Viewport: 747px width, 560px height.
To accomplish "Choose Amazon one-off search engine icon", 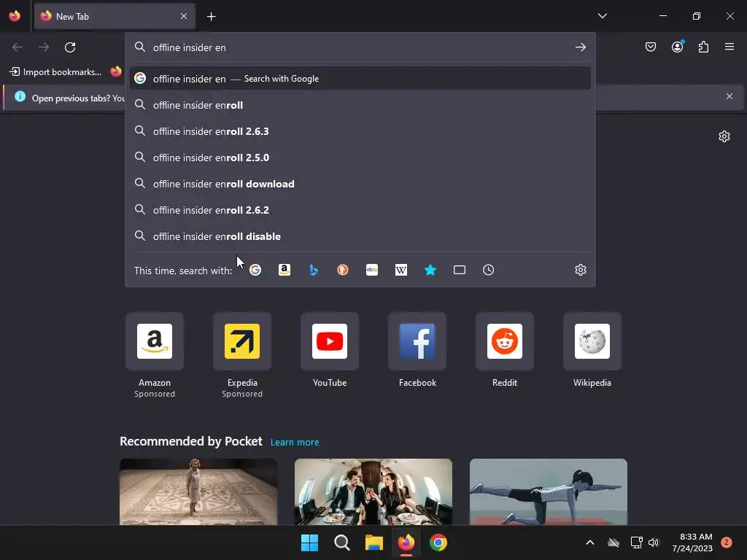I will coord(285,270).
